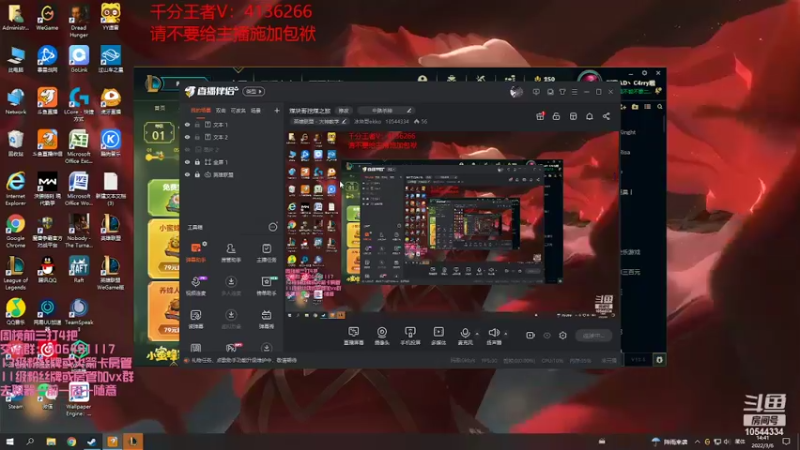Switch to third scene tab
This screenshot has width=800, height=450.
click(238, 110)
